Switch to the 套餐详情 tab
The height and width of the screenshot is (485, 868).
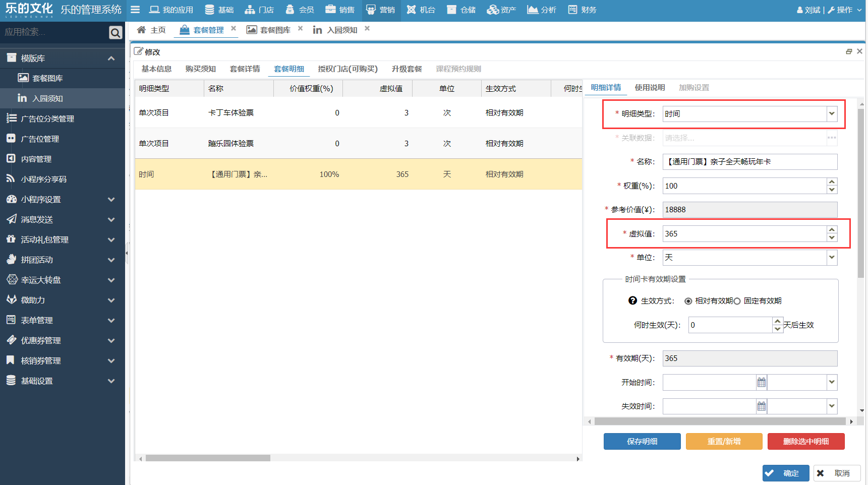coord(245,69)
